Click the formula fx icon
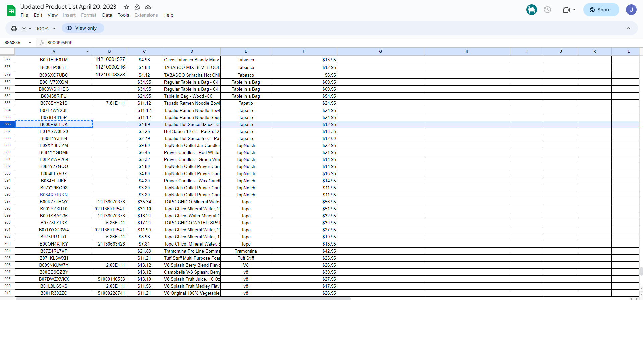This screenshot has height=349, width=644. pos(42,43)
